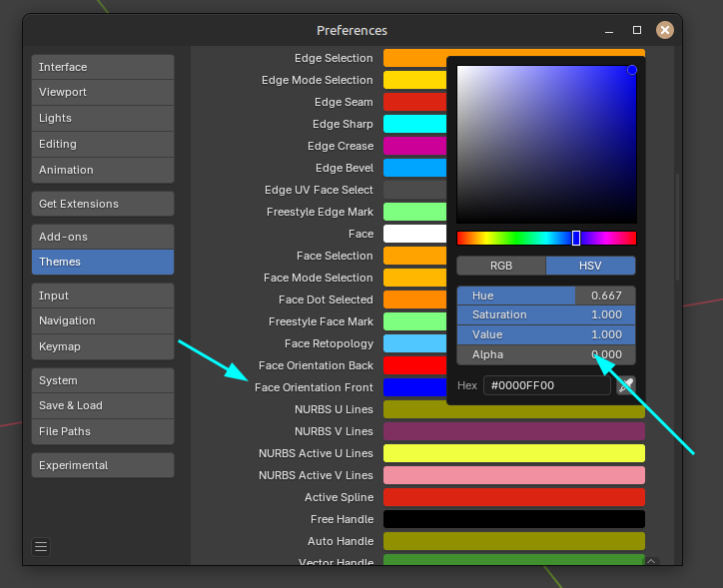This screenshot has height=588, width=723.
Task: Open the Get Extensions section
Action: pyautogui.click(x=103, y=204)
